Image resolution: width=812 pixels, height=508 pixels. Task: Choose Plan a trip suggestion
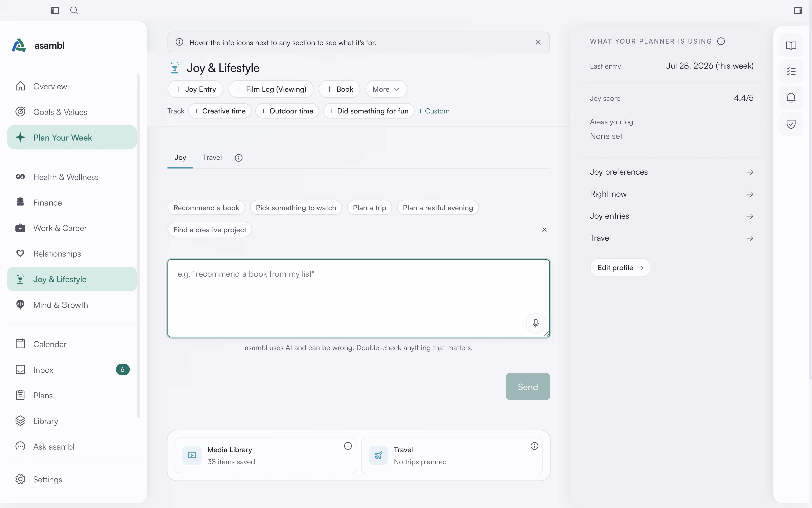pyautogui.click(x=369, y=208)
